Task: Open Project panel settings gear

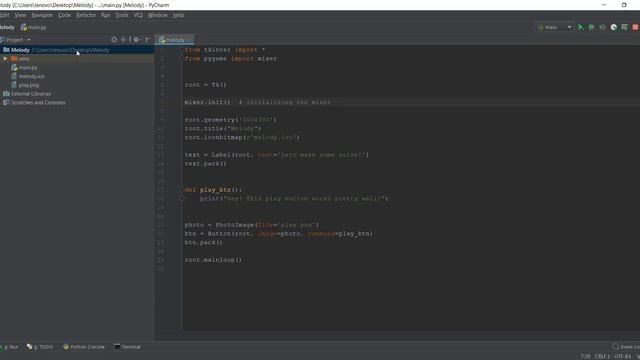Action: pyautogui.click(x=136, y=40)
